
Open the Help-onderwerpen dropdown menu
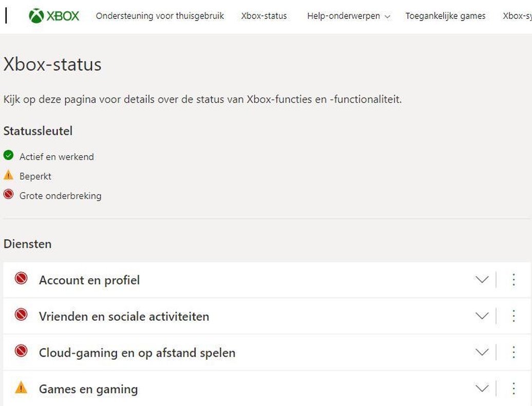tap(349, 16)
